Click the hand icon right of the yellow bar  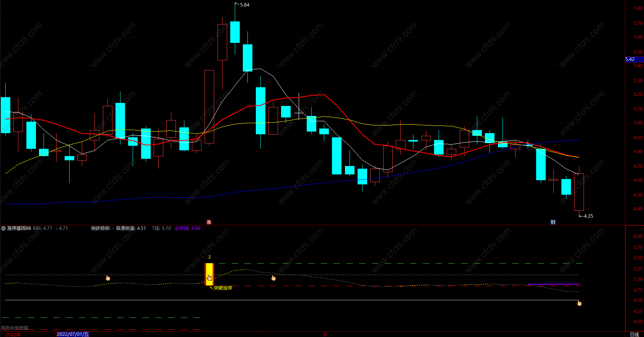click(273, 278)
